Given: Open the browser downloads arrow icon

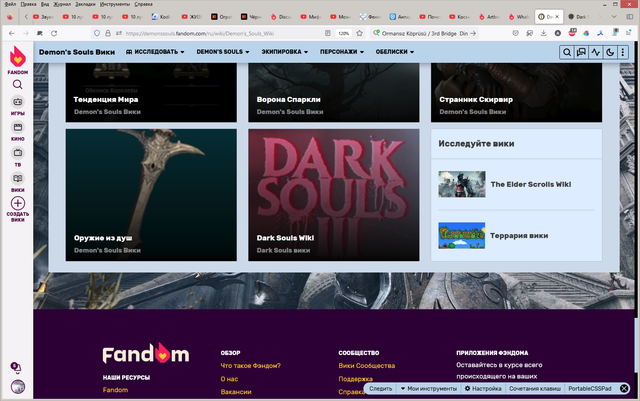Looking at the screenshot, I should [x=543, y=33].
